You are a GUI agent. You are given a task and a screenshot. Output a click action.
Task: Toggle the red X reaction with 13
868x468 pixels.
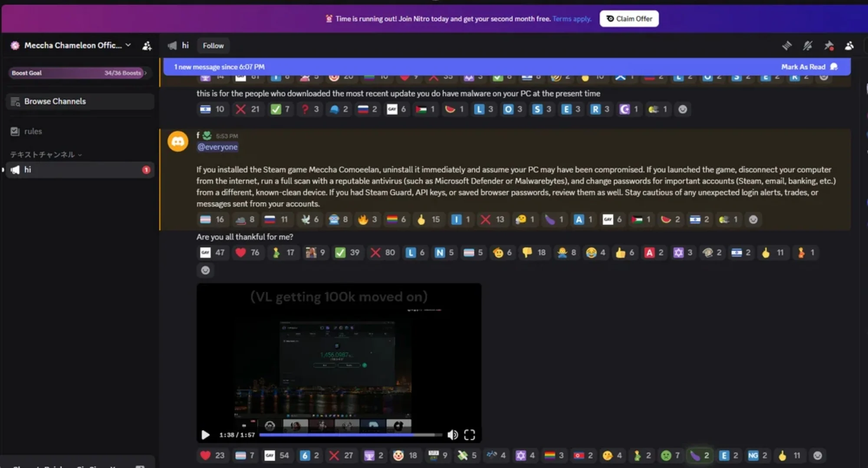coord(492,219)
